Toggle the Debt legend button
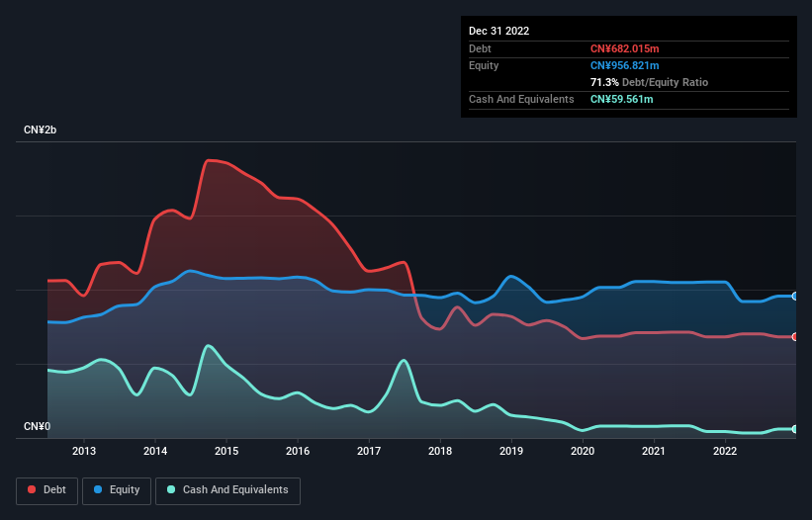The height and width of the screenshot is (520, 812). click(47, 490)
